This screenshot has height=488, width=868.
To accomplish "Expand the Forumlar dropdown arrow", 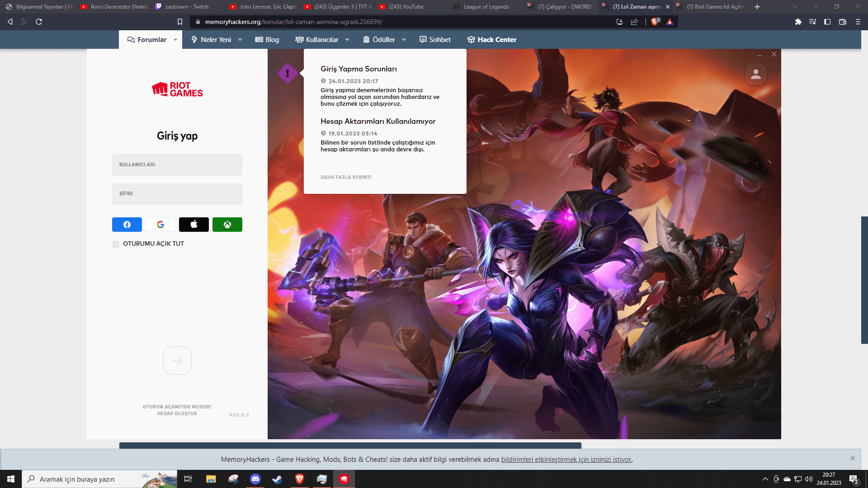I will [x=175, y=40].
